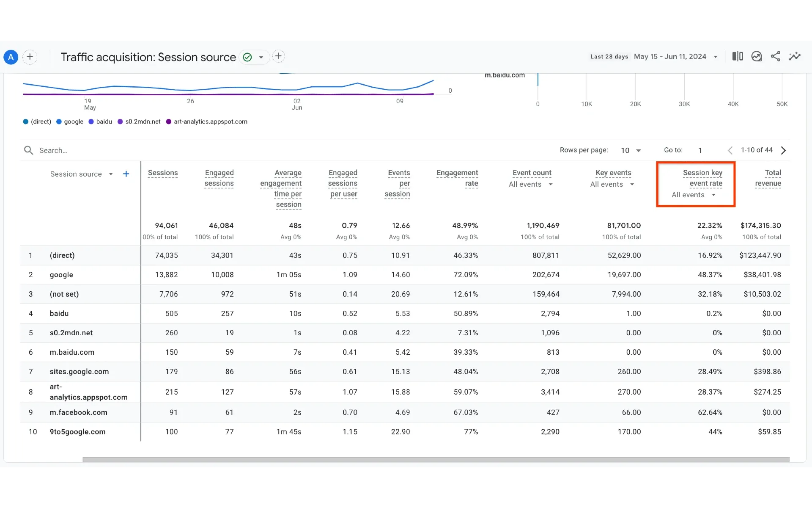Click the comparison panels icon in the header
The width and height of the screenshot is (812, 508).
pos(737,56)
